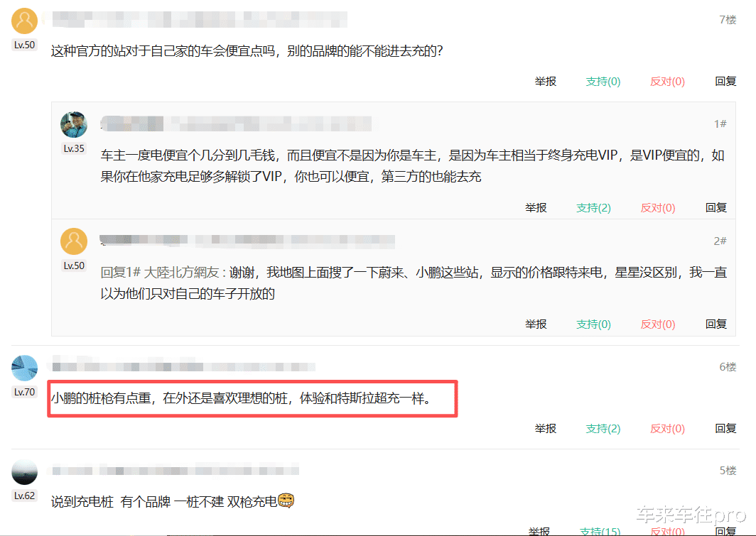Reply to the 6楼 comment
The image size is (756, 536).
click(x=725, y=429)
